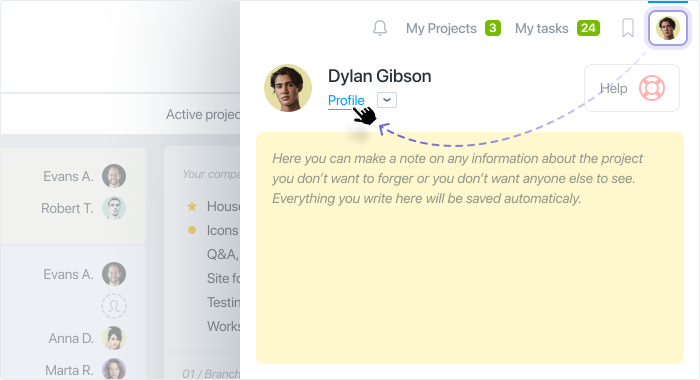Image resolution: width=700 pixels, height=380 pixels.
Task: Expand the dropdown next to Profile
Action: click(387, 100)
